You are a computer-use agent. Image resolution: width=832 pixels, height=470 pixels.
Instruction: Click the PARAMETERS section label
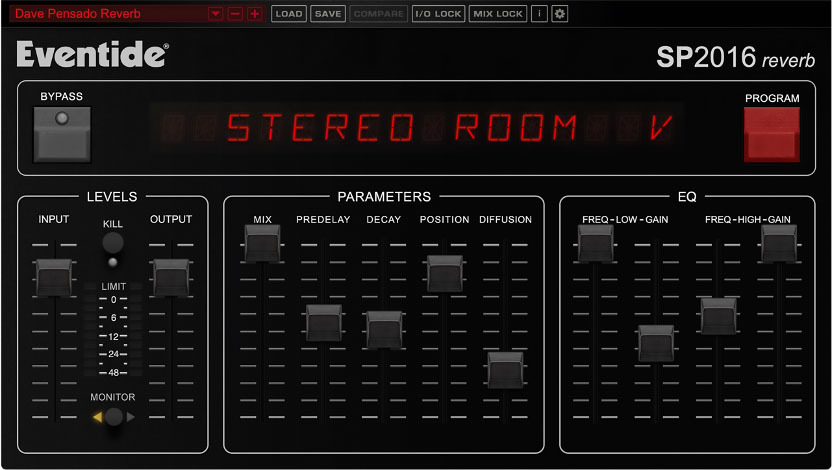[384, 197]
